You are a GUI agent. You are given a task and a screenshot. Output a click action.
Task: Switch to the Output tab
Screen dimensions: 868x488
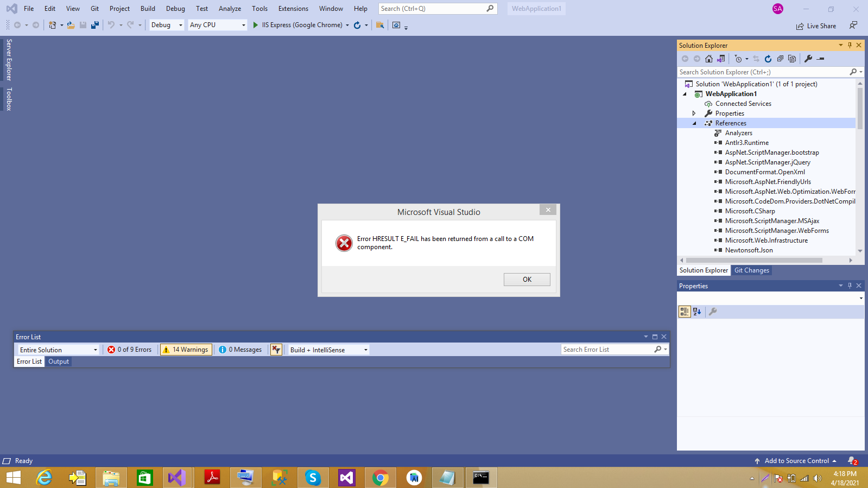tap(59, 362)
